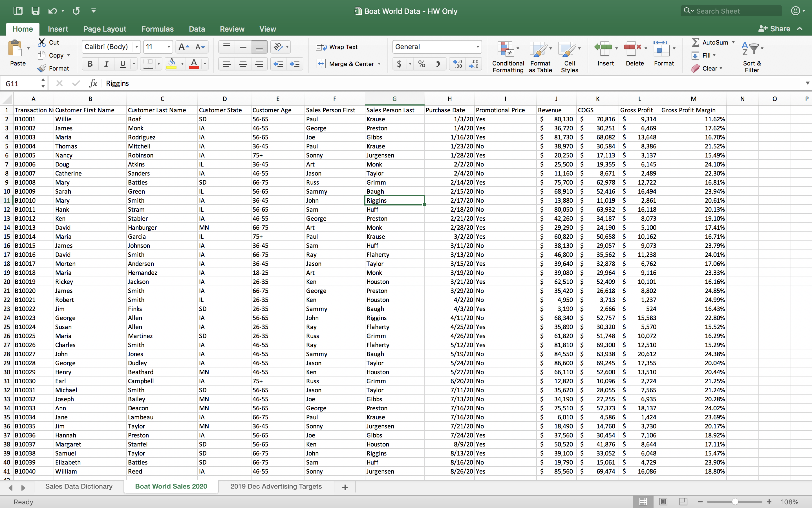The height and width of the screenshot is (508, 812).
Task: Click the Merge & Center button
Action: (345, 63)
